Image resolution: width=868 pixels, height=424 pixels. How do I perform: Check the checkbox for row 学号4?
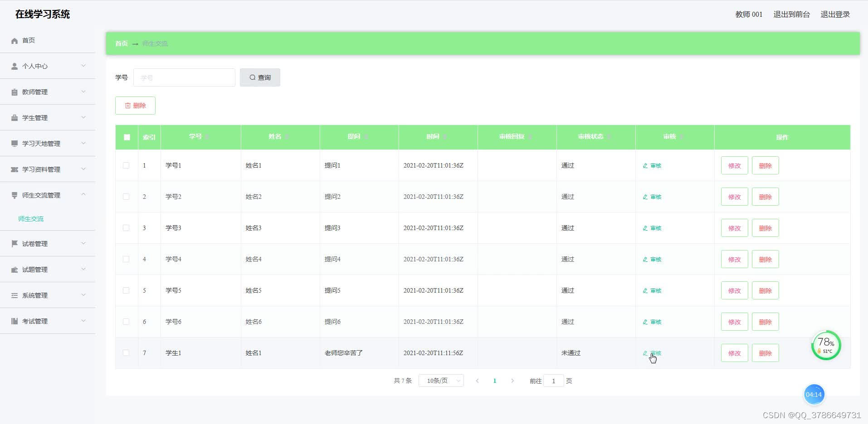click(126, 259)
